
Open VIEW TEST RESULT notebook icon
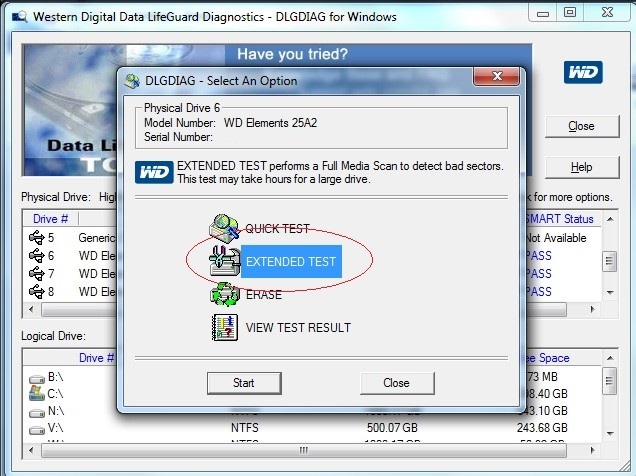(225, 327)
